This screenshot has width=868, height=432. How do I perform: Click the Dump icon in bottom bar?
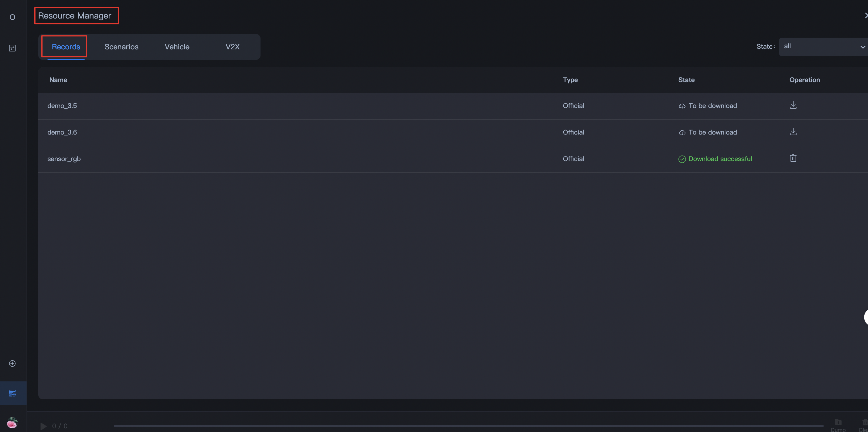pyautogui.click(x=838, y=422)
